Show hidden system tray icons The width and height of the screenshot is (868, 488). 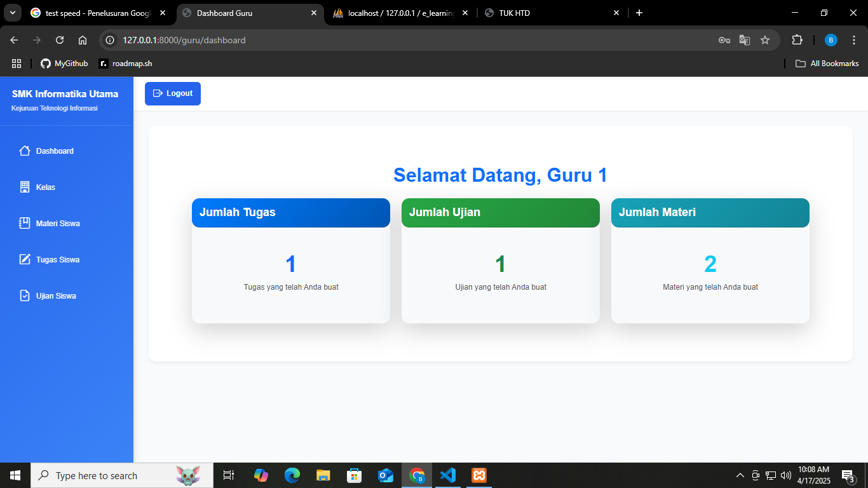coord(740,475)
